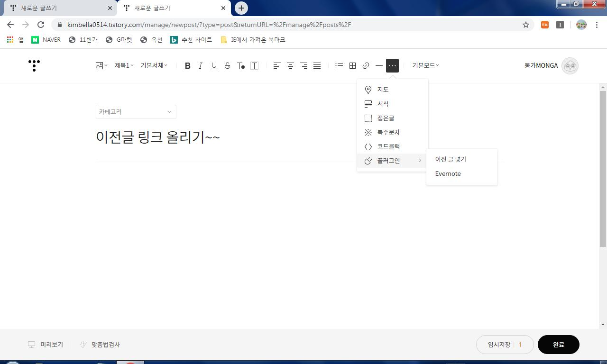Open the saved drafts count 1
Screen dimensions: 607x364
point(520,345)
